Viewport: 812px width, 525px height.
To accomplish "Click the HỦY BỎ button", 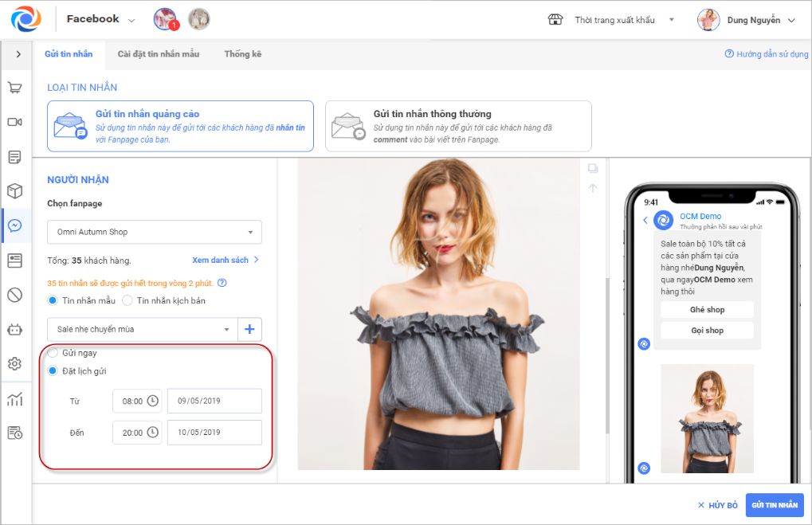I will (x=718, y=505).
